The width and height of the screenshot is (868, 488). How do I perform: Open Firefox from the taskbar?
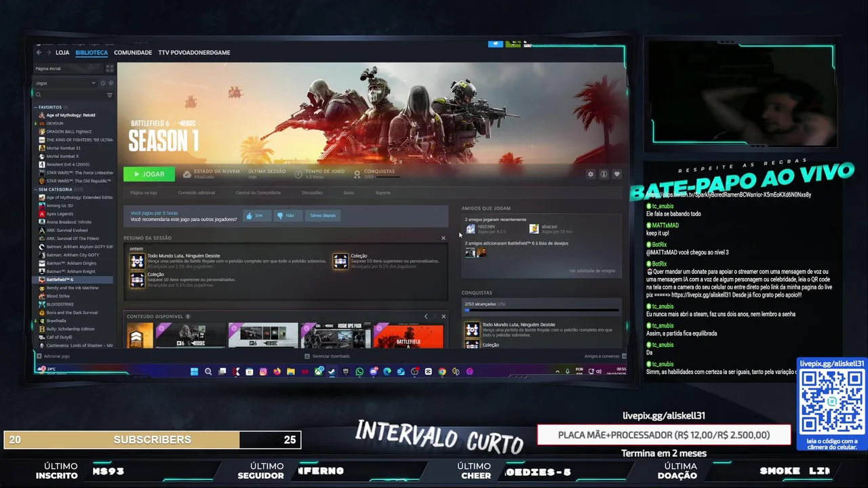point(277,371)
